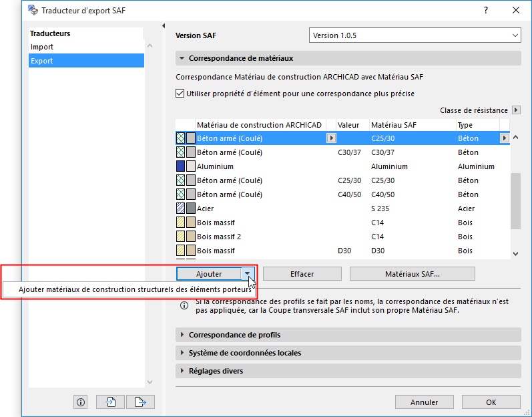Collapse the Correspondance de matériaux section
The image size is (532, 417).
tap(182, 58)
